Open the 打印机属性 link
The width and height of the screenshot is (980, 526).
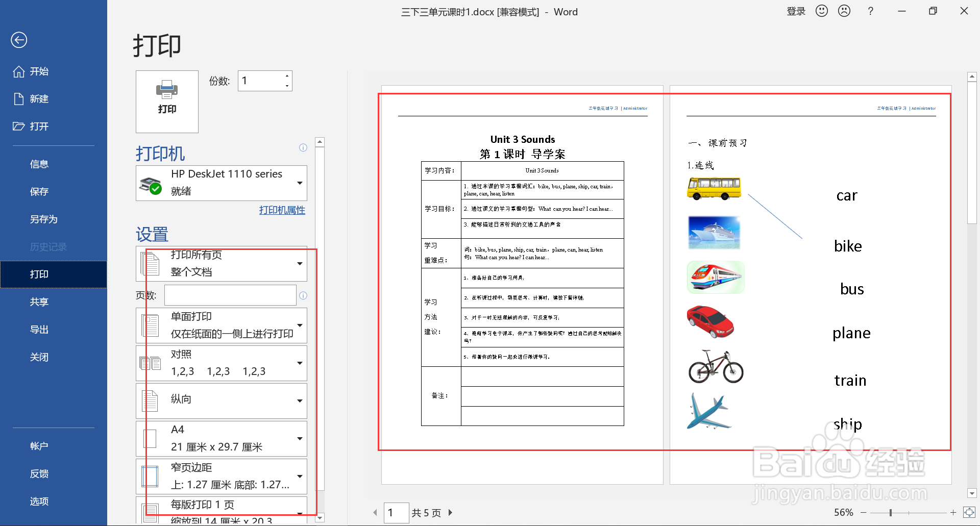pyautogui.click(x=282, y=210)
